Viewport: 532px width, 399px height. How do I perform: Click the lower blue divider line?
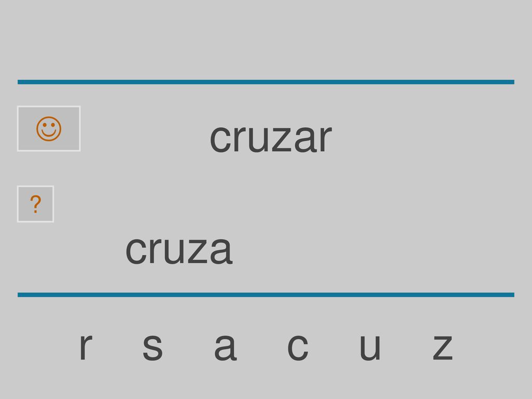(x=266, y=295)
